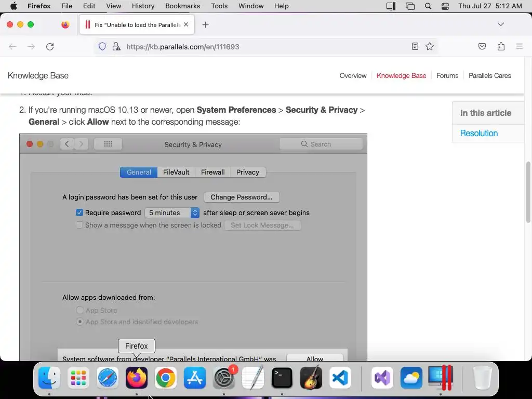Click the sidebar display icon in menu bar
Viewport: 532px width, 399px height.
pos(391,6)
